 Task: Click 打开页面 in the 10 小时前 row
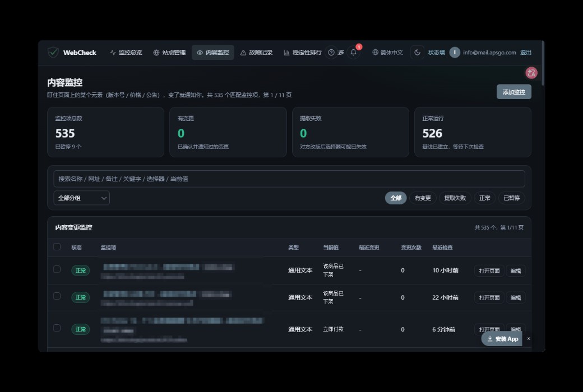[489, 271]
